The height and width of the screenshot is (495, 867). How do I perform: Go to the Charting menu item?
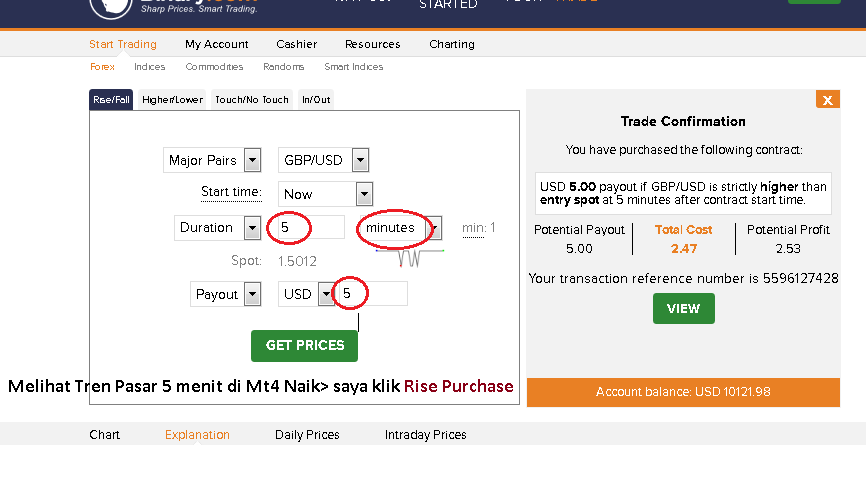coord(452,44)
